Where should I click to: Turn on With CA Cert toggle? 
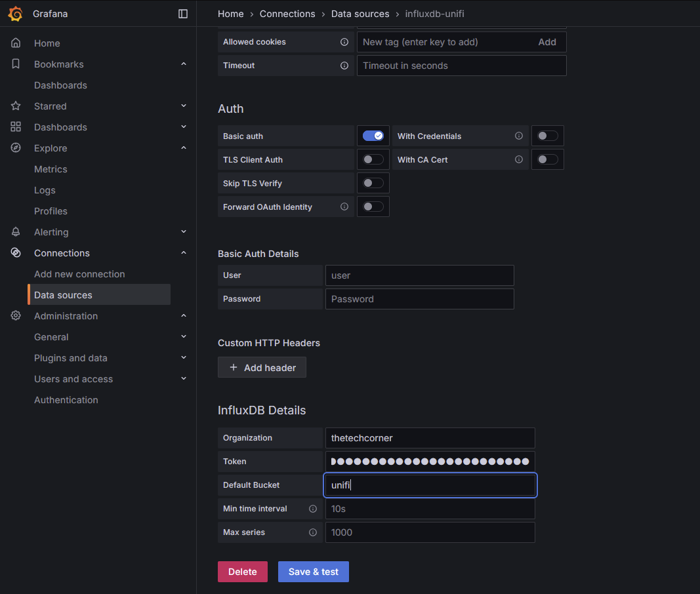click(x=548, y=159)
